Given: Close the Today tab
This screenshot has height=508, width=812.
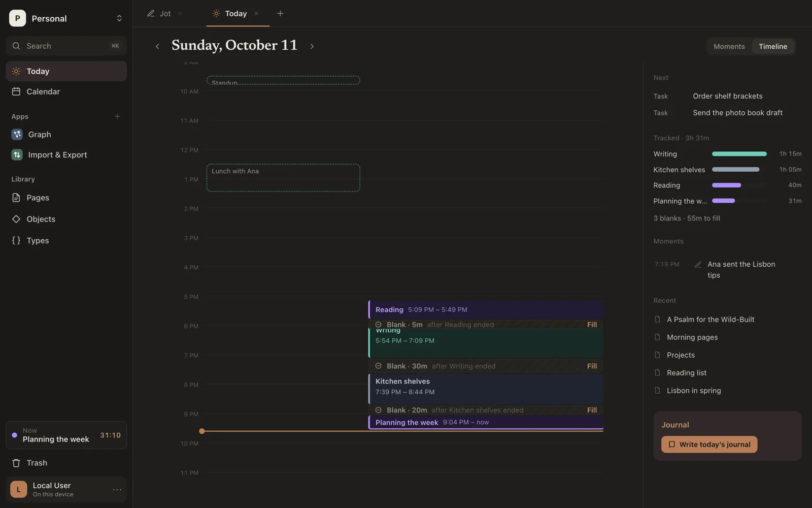Looking at the screenshot, I should [x=256, y=14].
